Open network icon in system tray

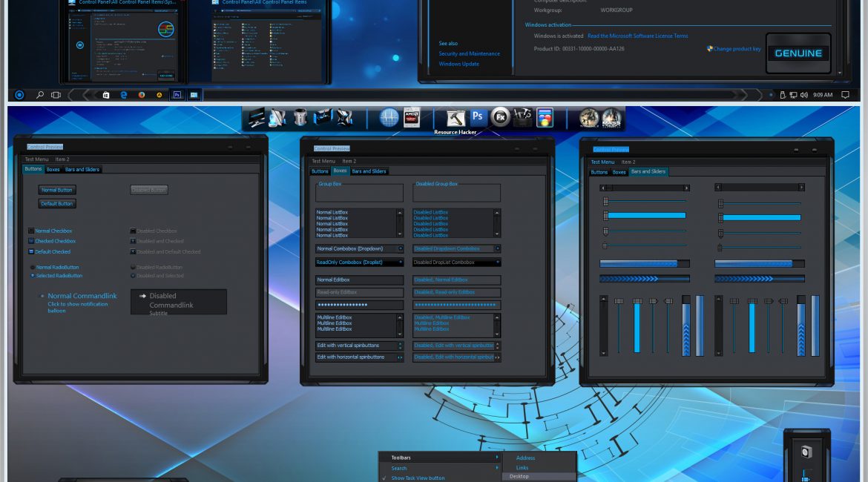793,95
